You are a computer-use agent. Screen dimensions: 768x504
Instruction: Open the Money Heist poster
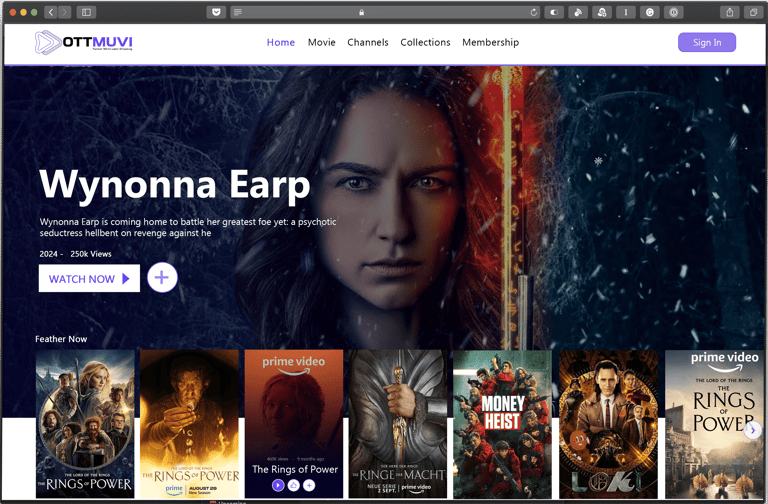[x=503, y=424]
